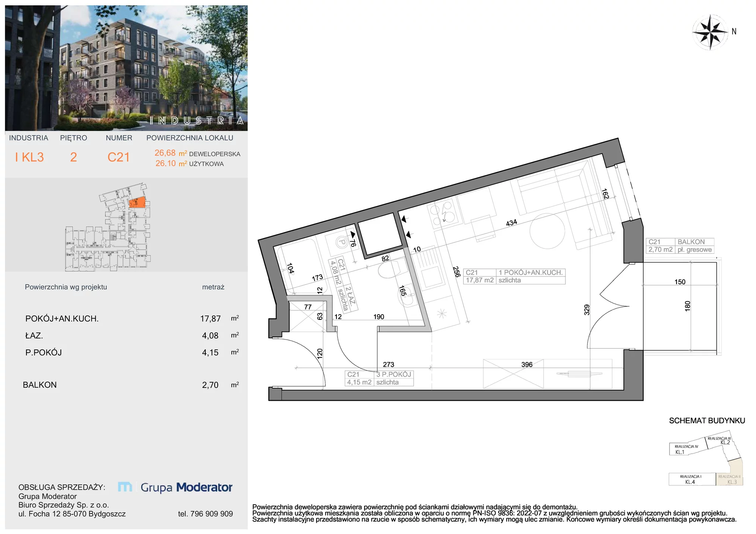Viewport: 756px width, 534px height.
Task: Click the '3 P.POKÓJ' room label on plan
Action: point(393,374)
